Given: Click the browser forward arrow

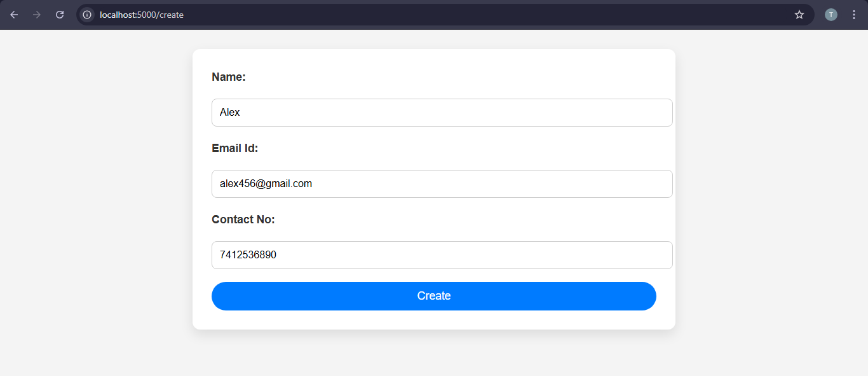Looking at the screenshot, I should 37,15.
